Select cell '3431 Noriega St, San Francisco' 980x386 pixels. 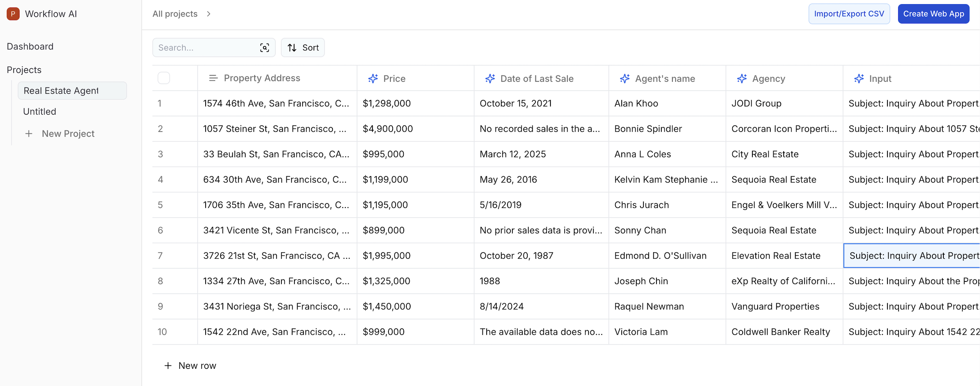click(x=277, y=306)
